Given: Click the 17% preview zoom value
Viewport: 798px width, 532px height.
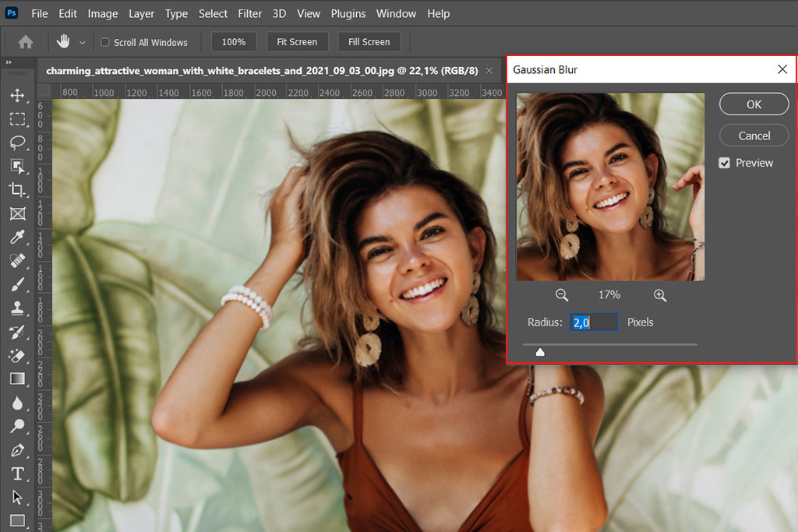Looking at the screenshot, I should pos(609,295).
